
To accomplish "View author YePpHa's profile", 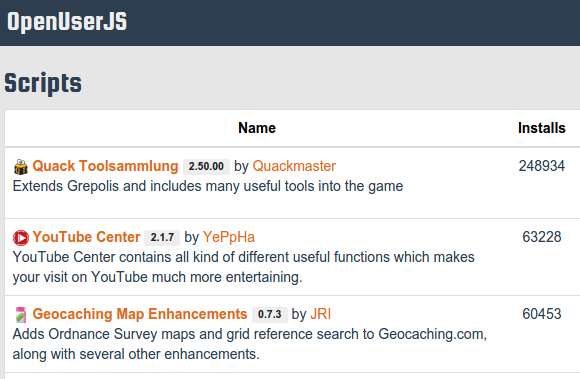I will coord(229,237).
